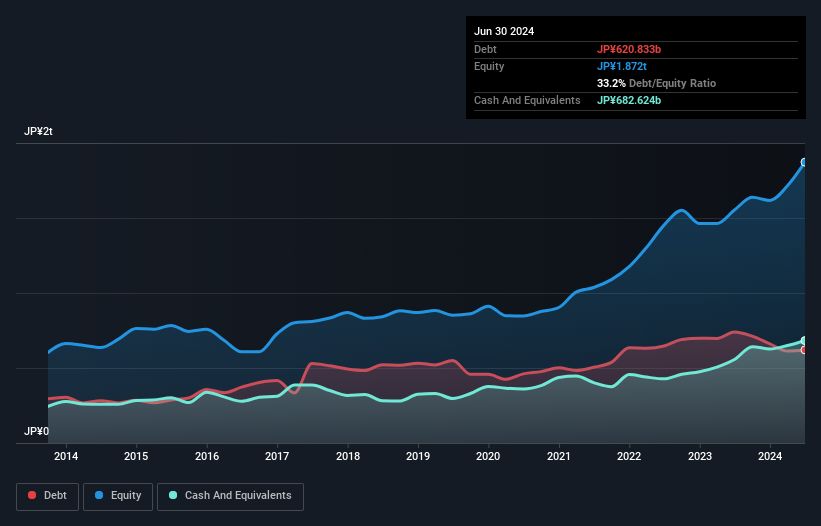
Task: Click the 2022 x-axis label
Action: [629, 456]
